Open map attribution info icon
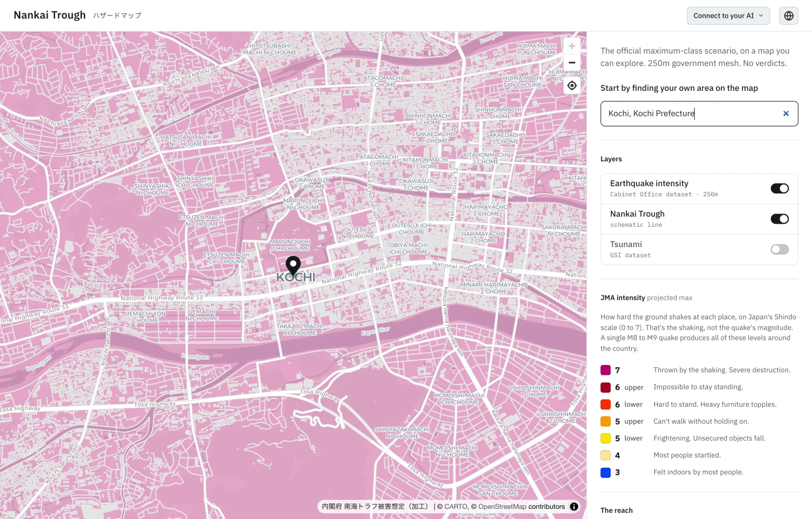The width and height of the screenshot is (812, 519). pyautogui.click(x=574, y=506)
